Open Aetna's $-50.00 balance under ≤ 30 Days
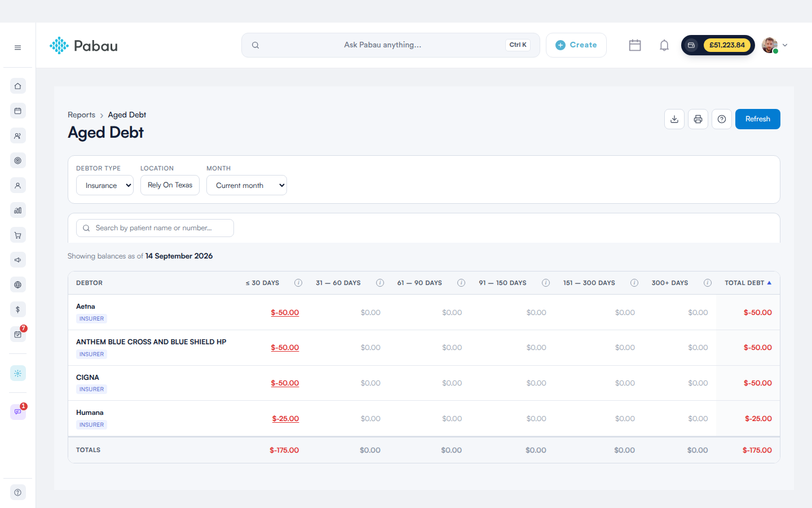The width and height of the screenshot is (812, 508). (x=285, y=312)
